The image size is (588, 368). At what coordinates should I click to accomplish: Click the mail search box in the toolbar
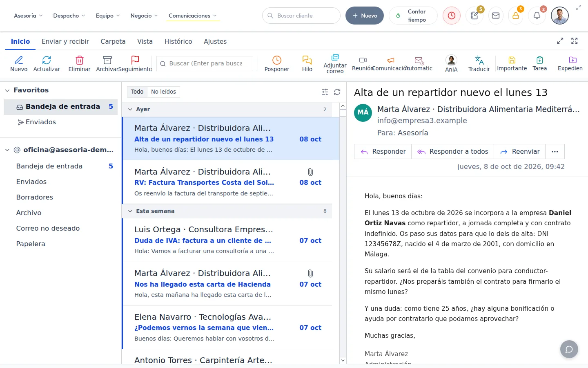(205, 63)
